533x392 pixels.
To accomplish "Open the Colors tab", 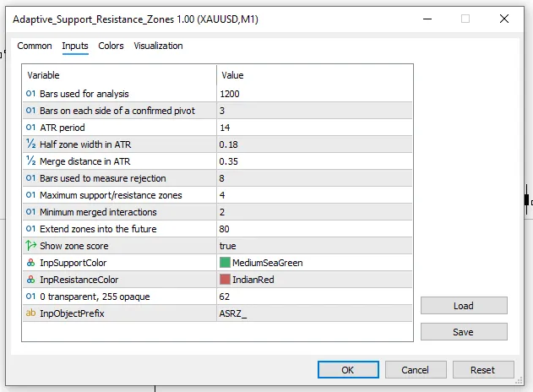I will (111, 46).
